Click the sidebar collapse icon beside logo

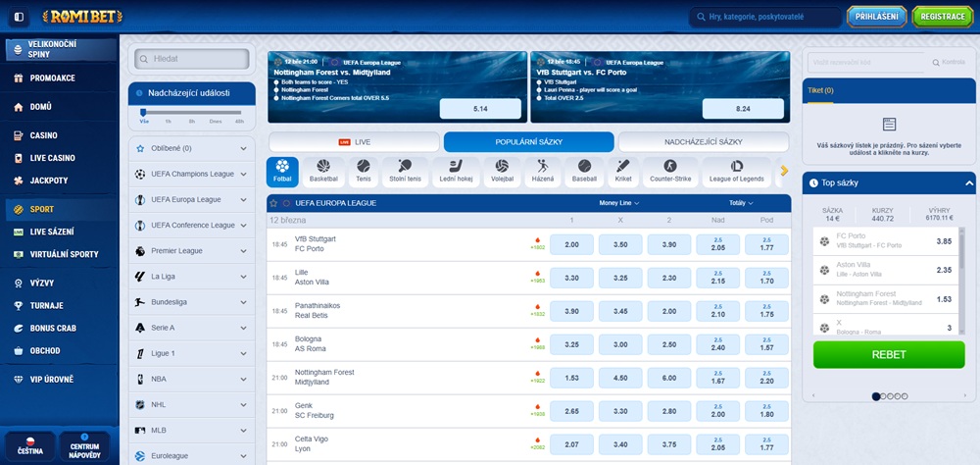(20, 17)
